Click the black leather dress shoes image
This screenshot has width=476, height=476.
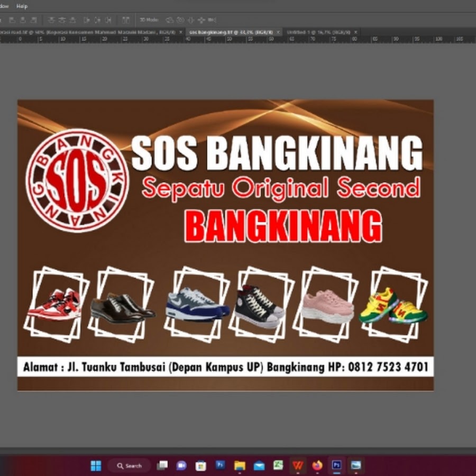point(123,308)
